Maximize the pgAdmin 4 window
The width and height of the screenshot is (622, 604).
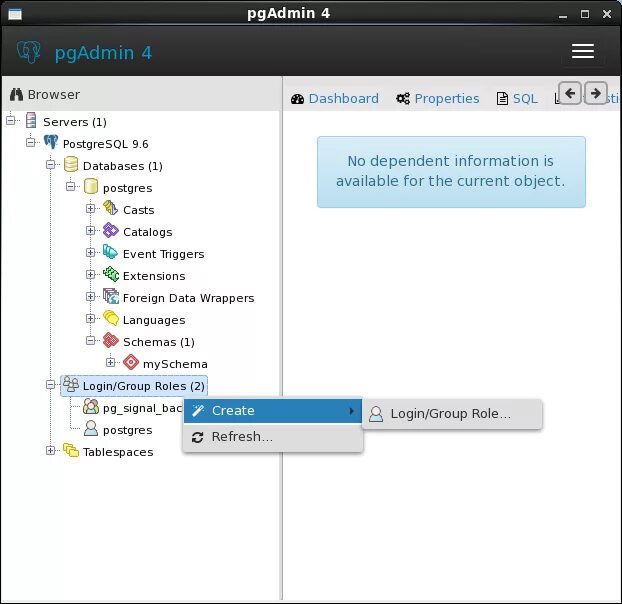click(585, 14)
